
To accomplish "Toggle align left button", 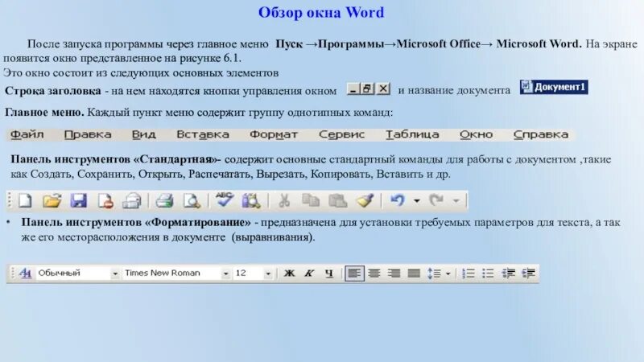I will tap(354, 274).
